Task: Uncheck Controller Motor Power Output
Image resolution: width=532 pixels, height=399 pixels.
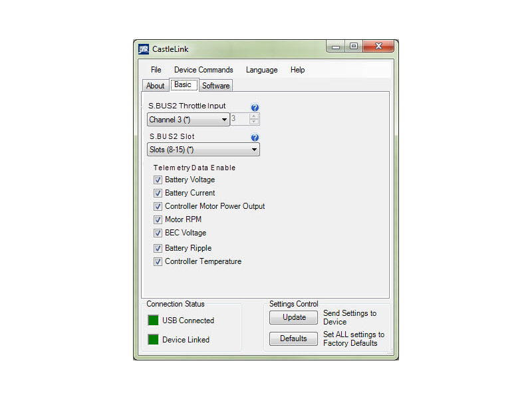Action: click(158, 206)
